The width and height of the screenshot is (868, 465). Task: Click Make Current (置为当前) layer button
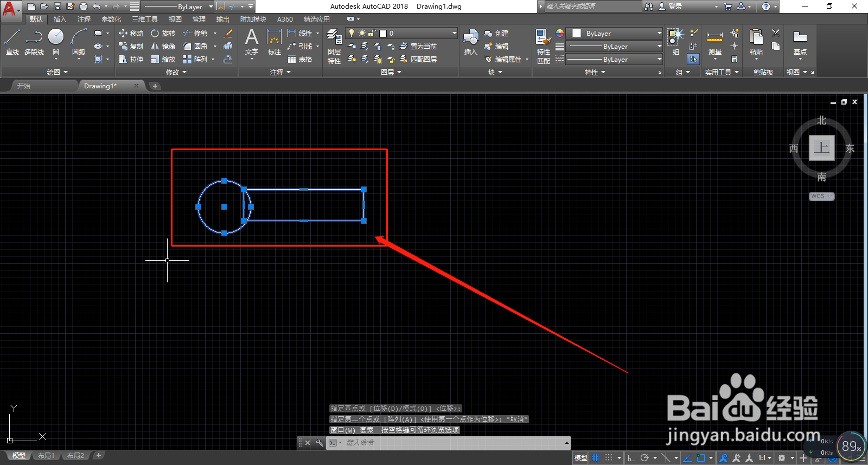(x=418, y=47)
